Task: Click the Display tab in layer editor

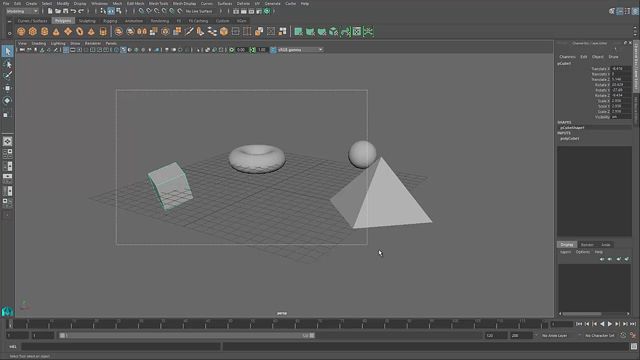Action: 567,244
